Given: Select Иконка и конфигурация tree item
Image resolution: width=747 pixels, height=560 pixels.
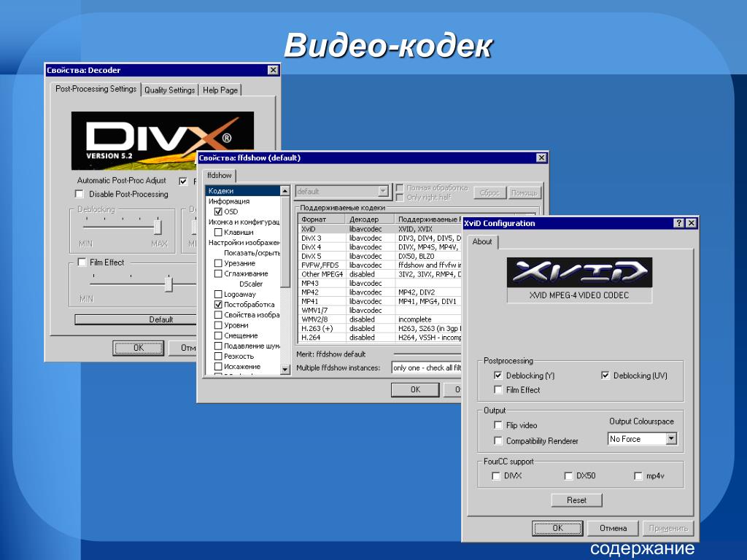Looking at the screenshot, I should click(243, 222).
